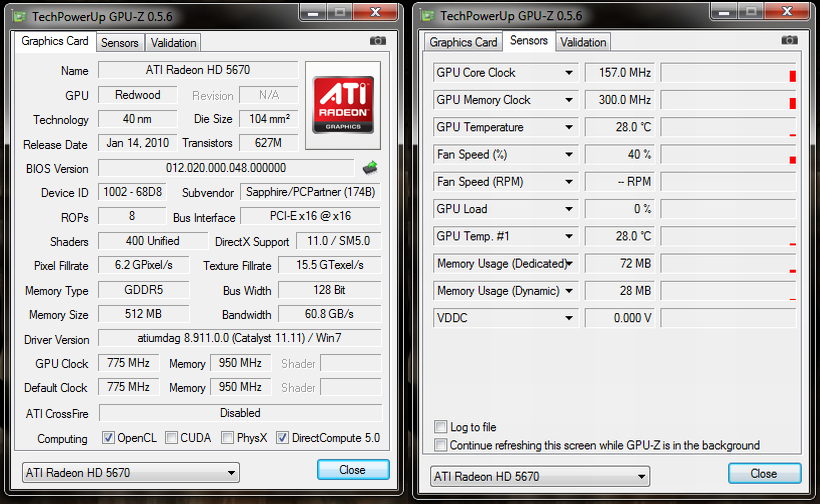Enable Continue refreshing in background checkbox
This screenshot has height=504, width=820.
(x=441, y=445)
